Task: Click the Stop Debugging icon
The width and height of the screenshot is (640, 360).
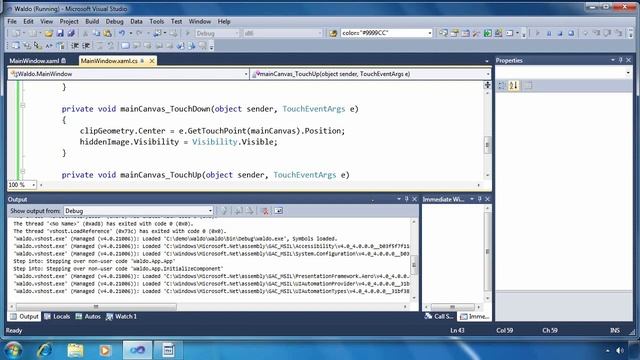Action: [x=560, y=33]
